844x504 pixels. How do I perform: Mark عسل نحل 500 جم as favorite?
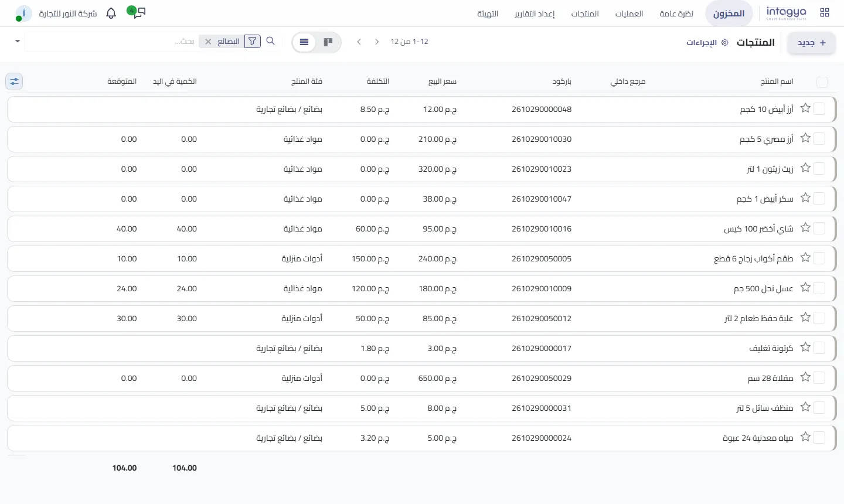(805, 288)
